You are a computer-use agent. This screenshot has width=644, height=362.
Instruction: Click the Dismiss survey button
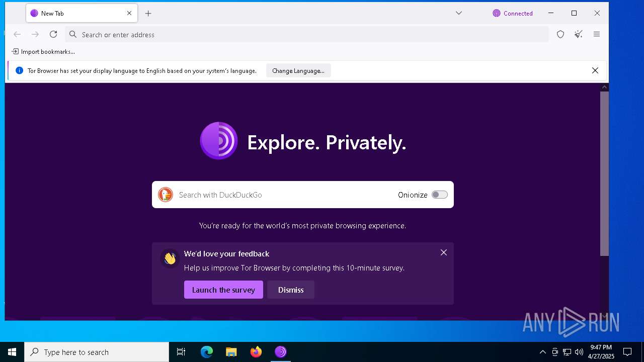point(291,290)
